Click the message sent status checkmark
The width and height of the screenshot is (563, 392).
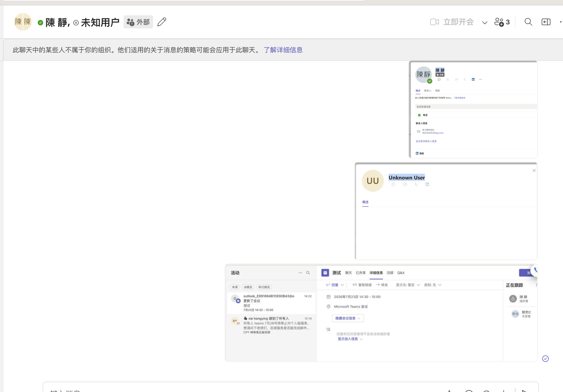[545, 359]
